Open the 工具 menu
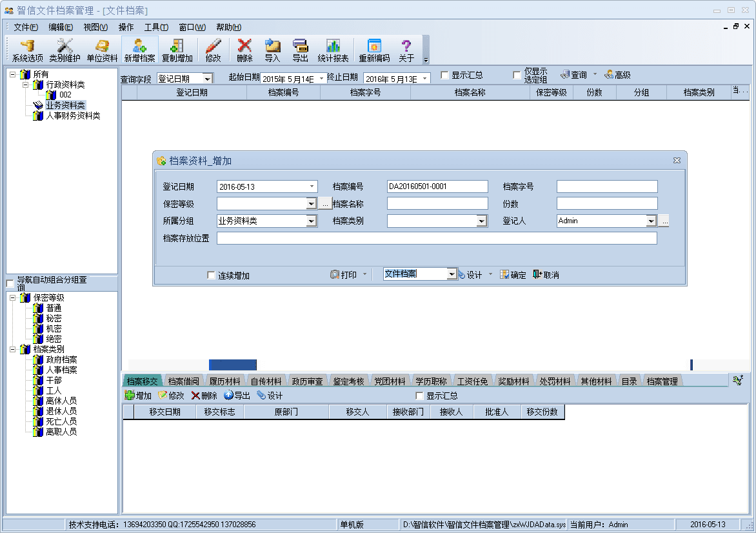This screenshot has height=533, width=756. tap(155, 27)
